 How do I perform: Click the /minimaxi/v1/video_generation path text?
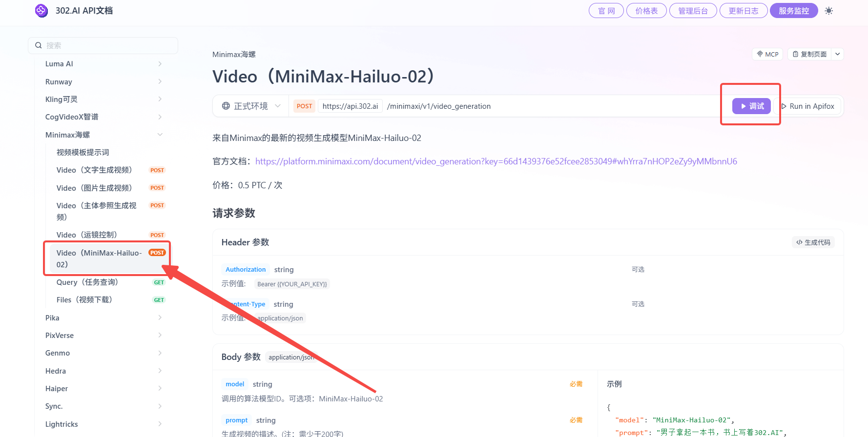coord(439,106)
